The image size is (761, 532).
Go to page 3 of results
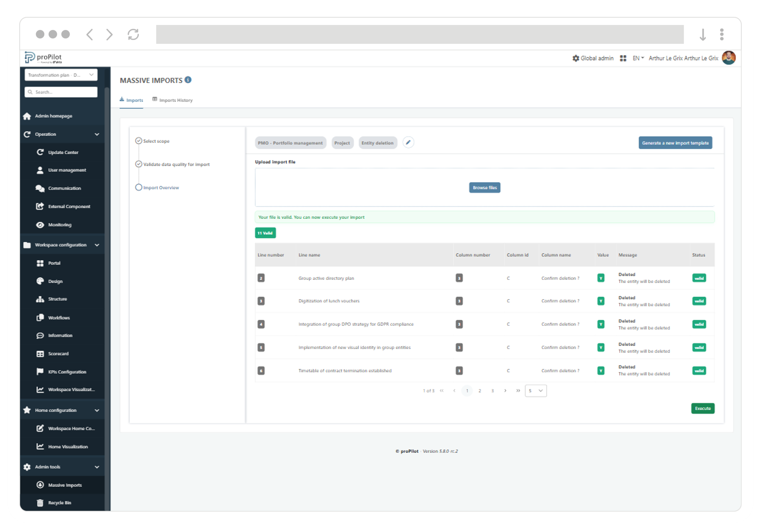[493, 390]
